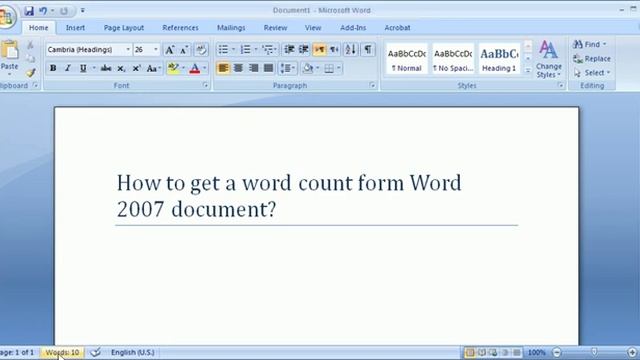The width and height of the screenshot is (640, 360).
Task: Toggle Show/Hide paragraph marks
Action: tap(368, 49)
